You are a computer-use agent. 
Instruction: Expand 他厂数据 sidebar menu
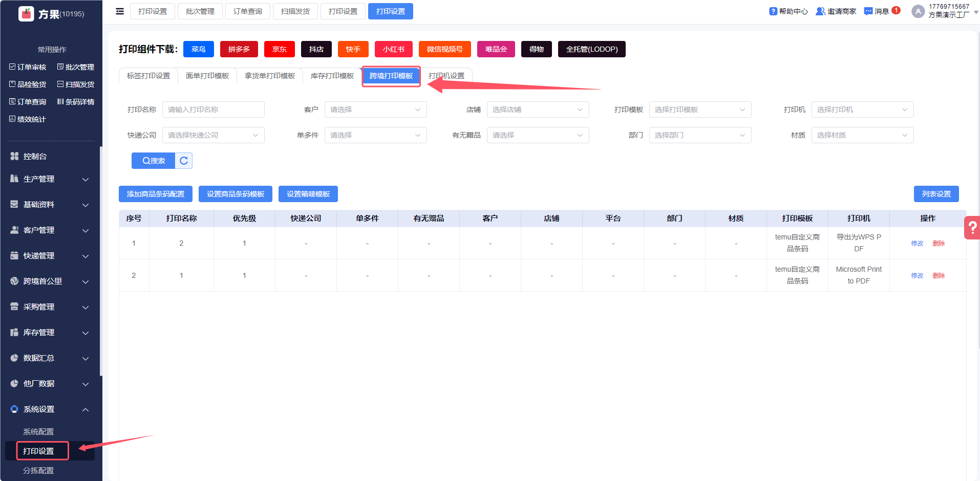(50, 384)
